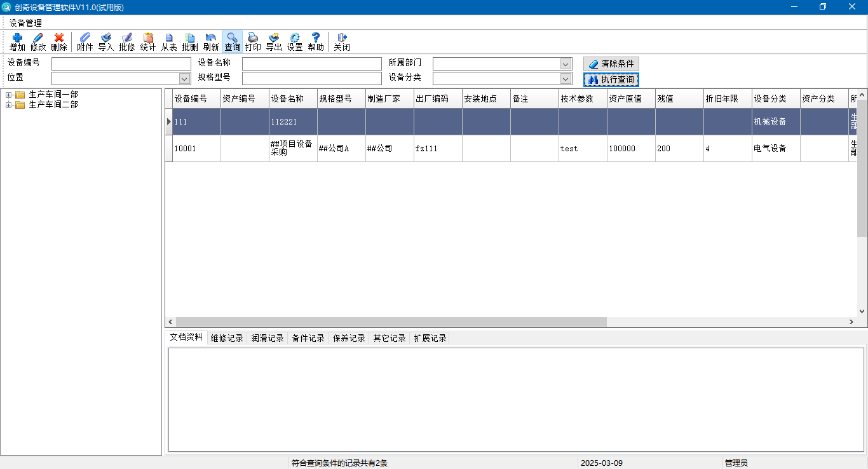Click the 打印 (Print) icon
This screenshot has height=469, width=868.
point(252,41)
